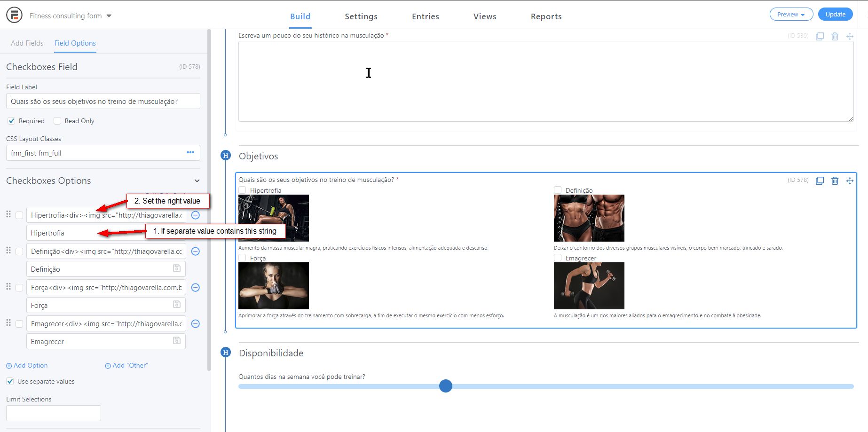Remove the Emagrecer checkbox option
Viewport: 868px width, 432px height.
[x=196, y=324]
